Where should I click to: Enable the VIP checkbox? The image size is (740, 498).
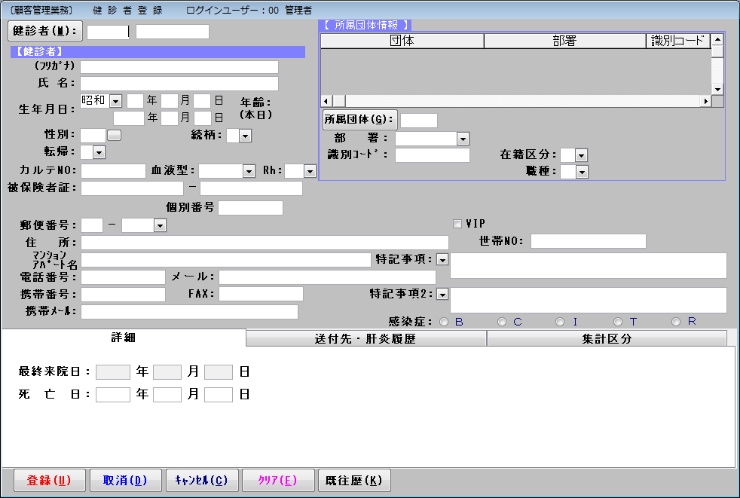click(x=458, y=223)
